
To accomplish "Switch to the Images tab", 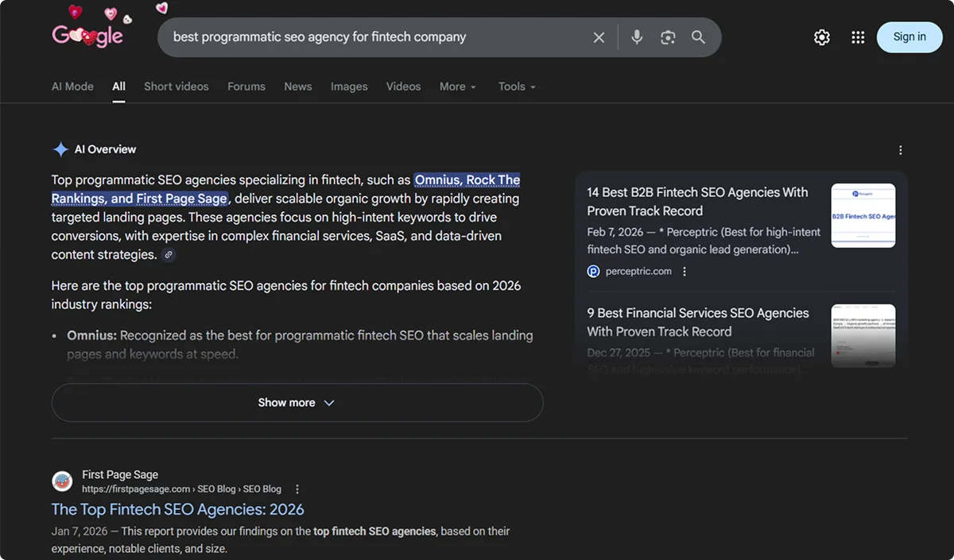I will (x=349, y=87).
